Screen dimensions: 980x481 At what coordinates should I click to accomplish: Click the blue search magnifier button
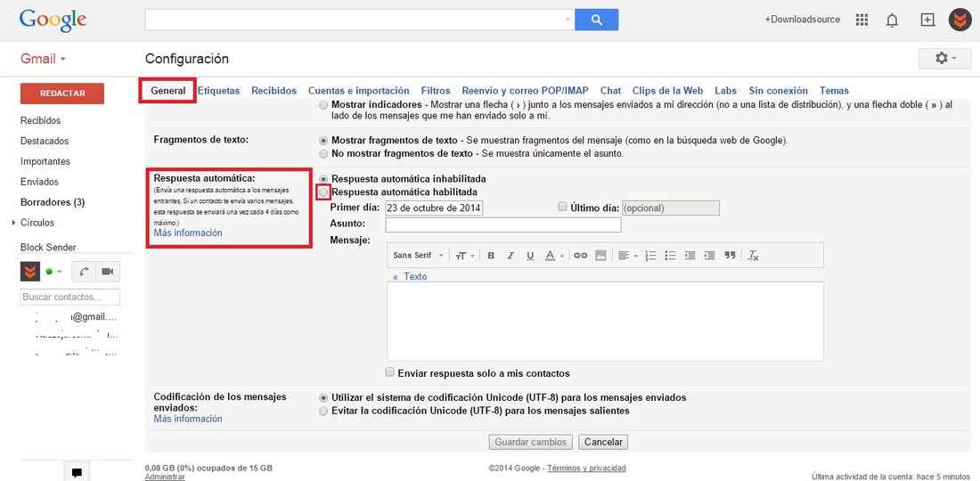tap(596, 20)
